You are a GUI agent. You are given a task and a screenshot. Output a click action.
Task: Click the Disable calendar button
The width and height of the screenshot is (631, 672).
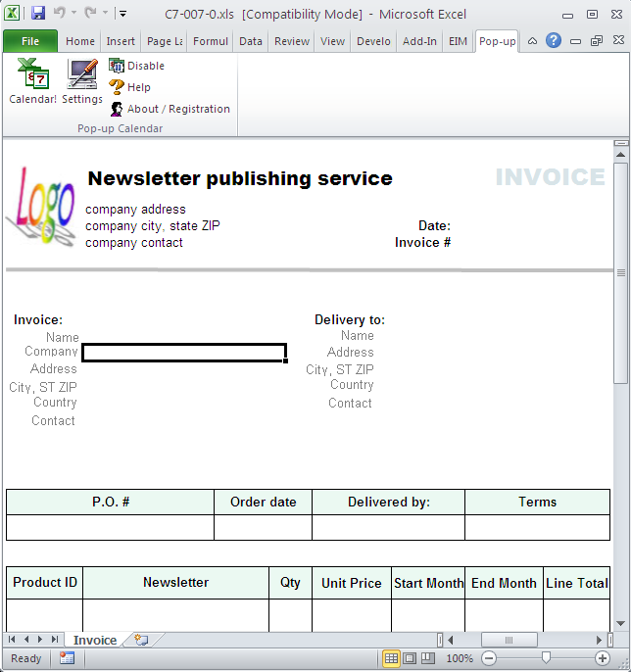[x=137, y=66]
